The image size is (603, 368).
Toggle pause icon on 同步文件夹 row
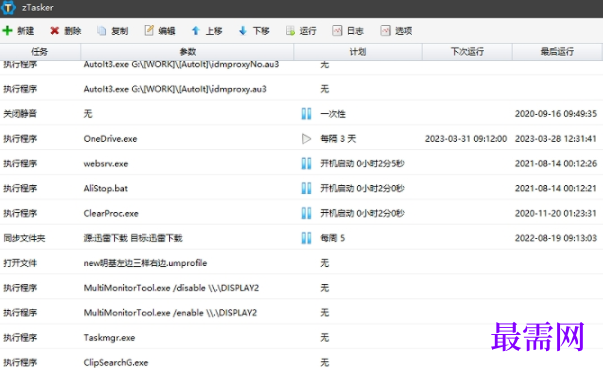click(306, 238)
